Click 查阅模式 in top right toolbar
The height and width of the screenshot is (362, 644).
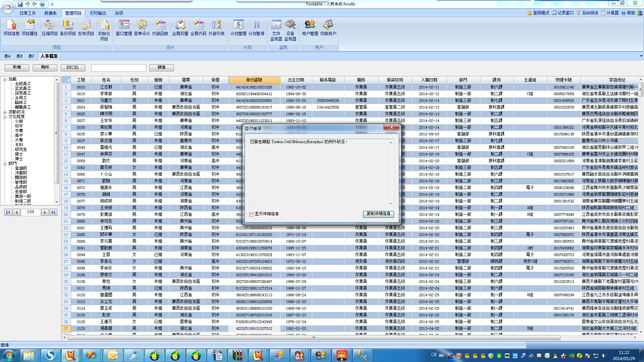point(538,13)
